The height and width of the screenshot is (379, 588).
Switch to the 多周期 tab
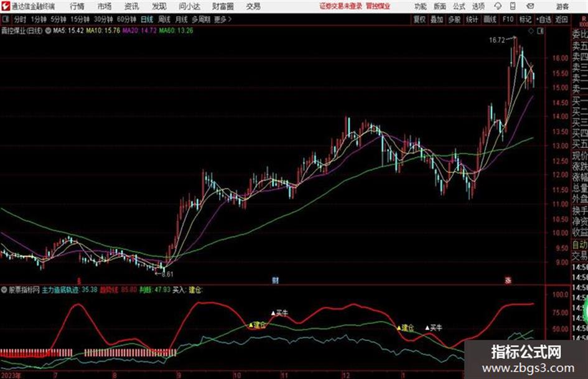pyautogui.click(x=201, y=19)
